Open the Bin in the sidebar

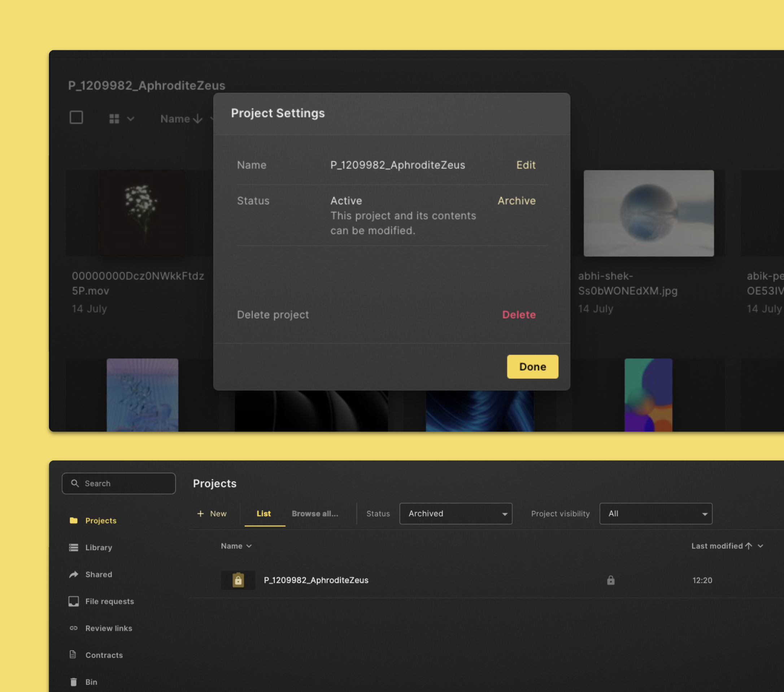83,682
